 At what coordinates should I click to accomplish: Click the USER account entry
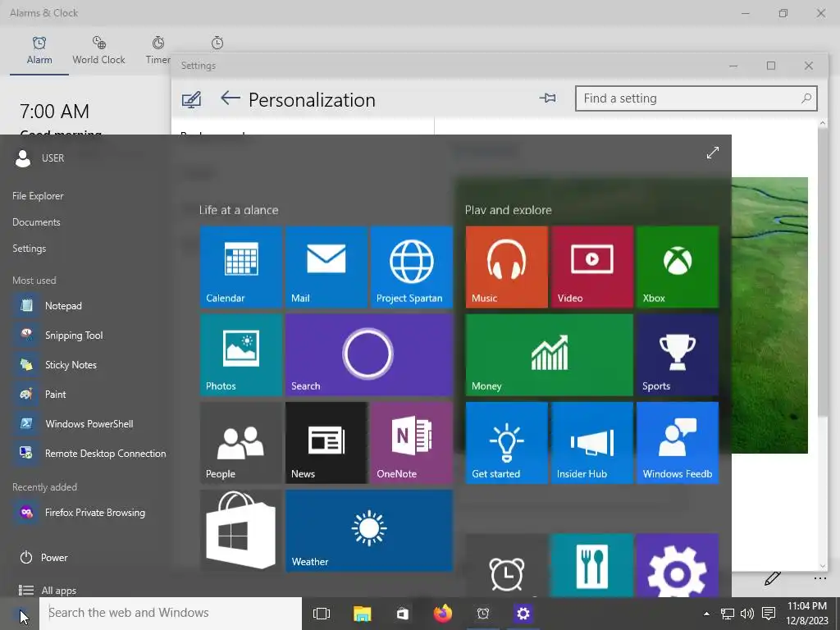click(39, 158)
